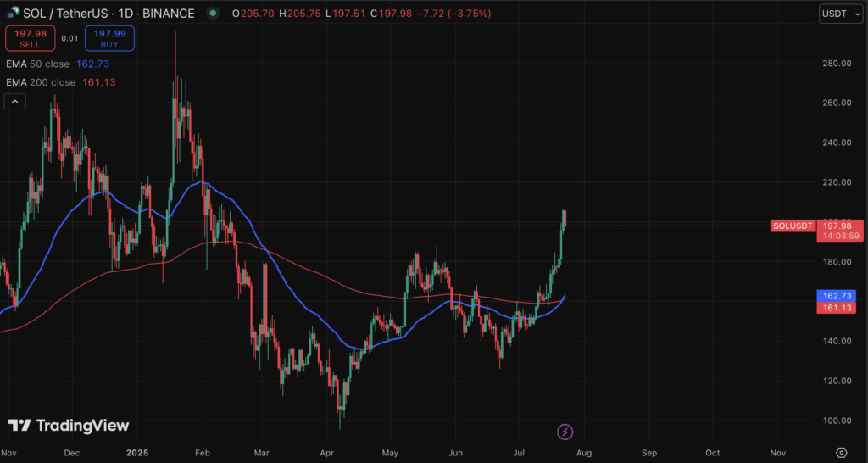Click the red 197.98 SELL button
The height and width of the screenshot is (463, 868).
(x=30, y=39)
